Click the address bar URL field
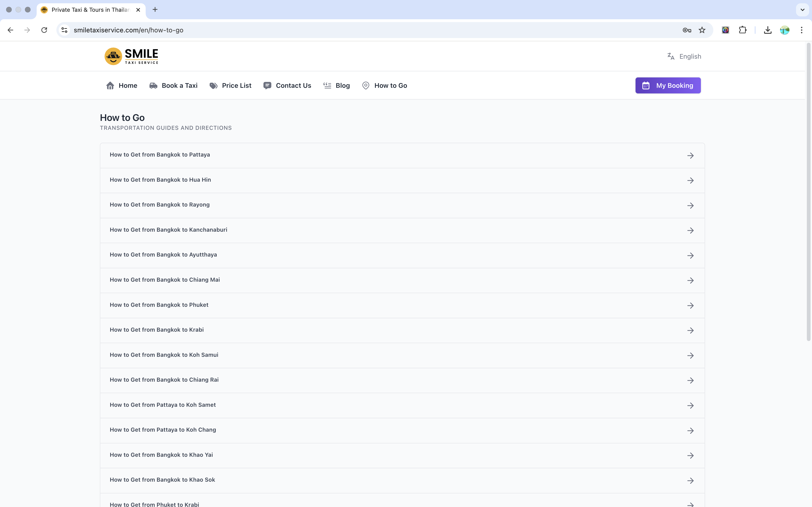The image size is (812, 507). [336, 30]
